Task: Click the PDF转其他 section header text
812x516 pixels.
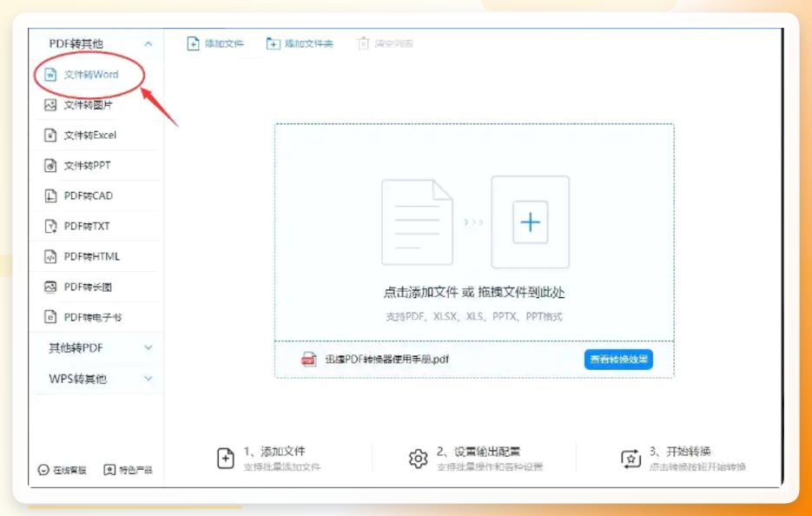Action: pyautogui.click(x=76, y=44)
